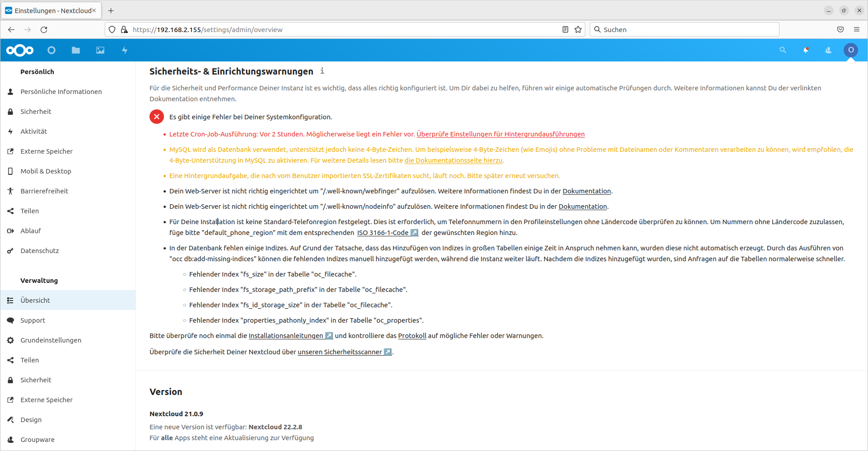The image size is (868, 451).
Task: Click the red error circle icon
Action: coord(157,117)
